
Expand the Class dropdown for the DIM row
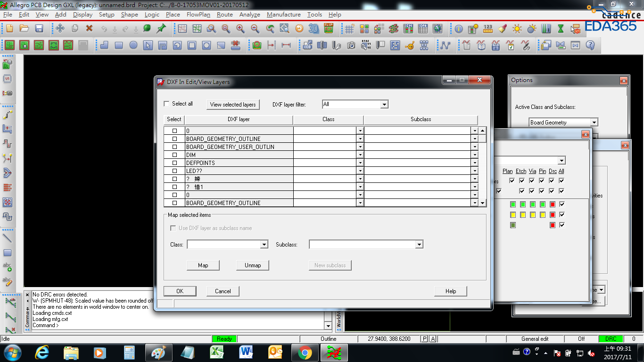point(360,155)
